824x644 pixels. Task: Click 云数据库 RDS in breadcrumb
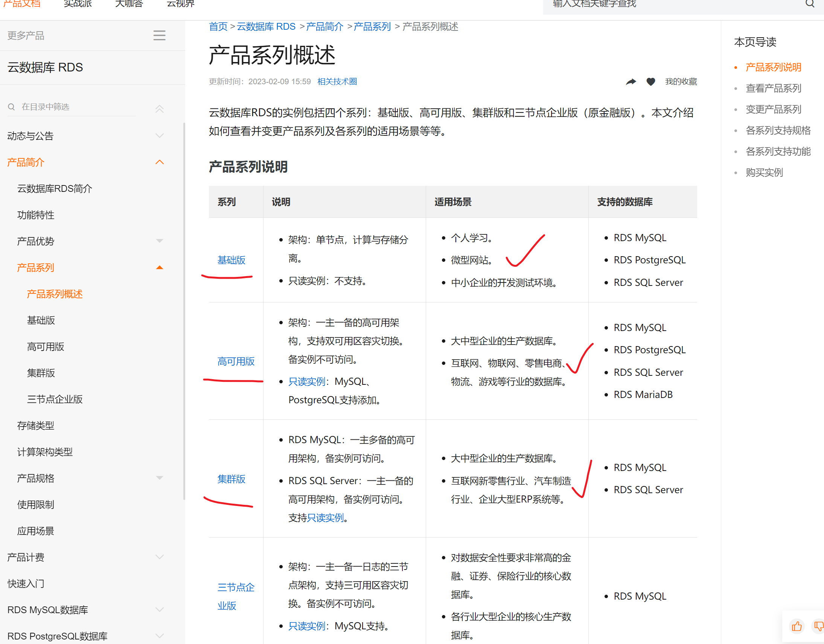pos(266,27)
